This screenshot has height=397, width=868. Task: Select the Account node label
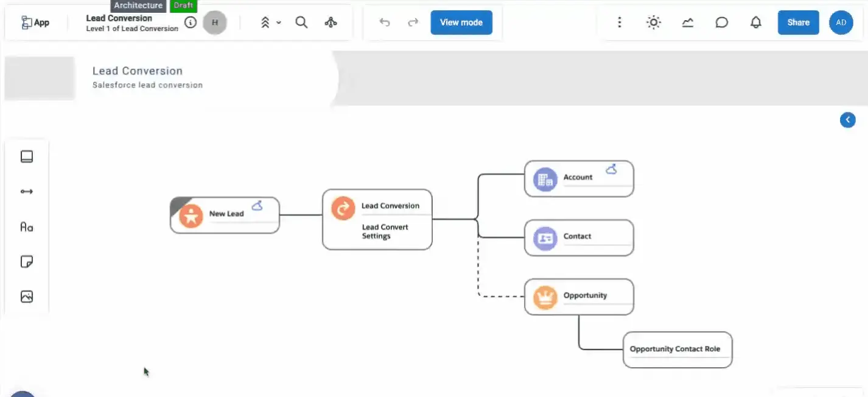(578, 177)
